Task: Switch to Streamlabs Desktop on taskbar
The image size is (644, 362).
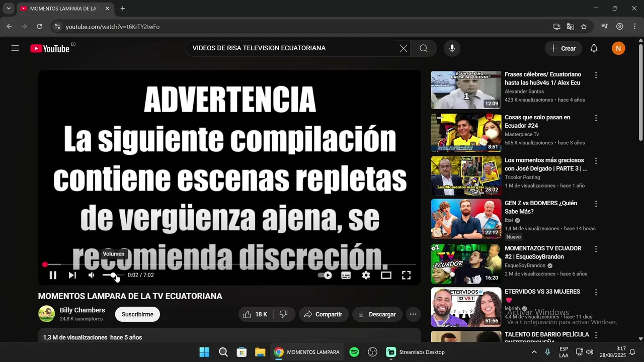Action: [x=416, y=352]
